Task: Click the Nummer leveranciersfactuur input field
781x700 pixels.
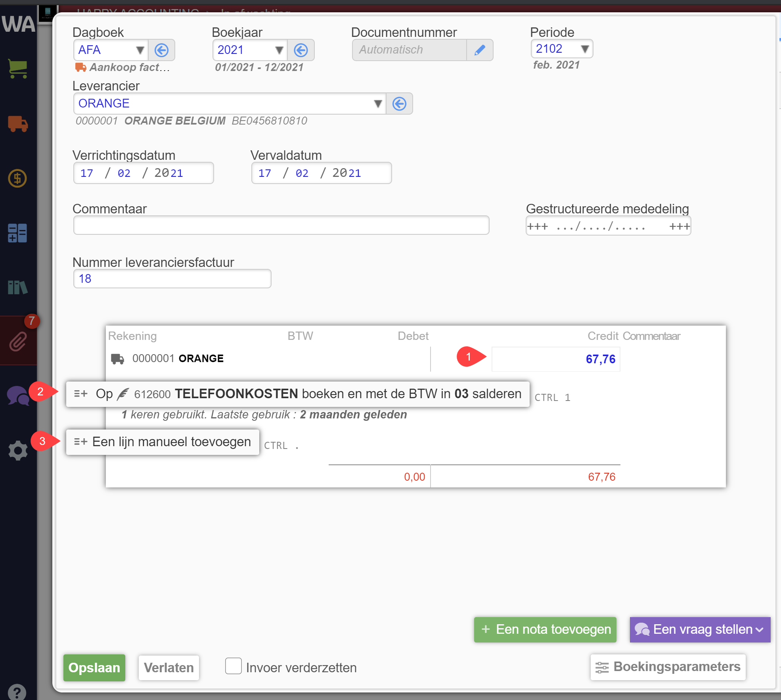Action: [172, 279]
